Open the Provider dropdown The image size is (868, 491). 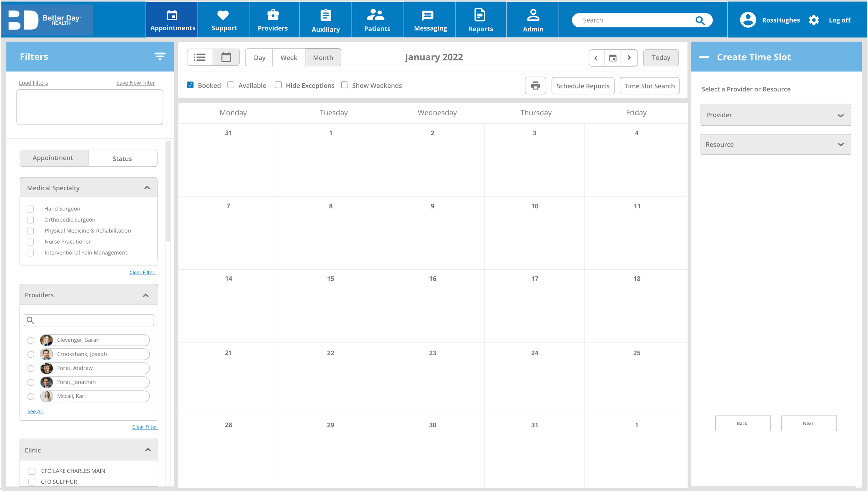click(x=775, y=115)
